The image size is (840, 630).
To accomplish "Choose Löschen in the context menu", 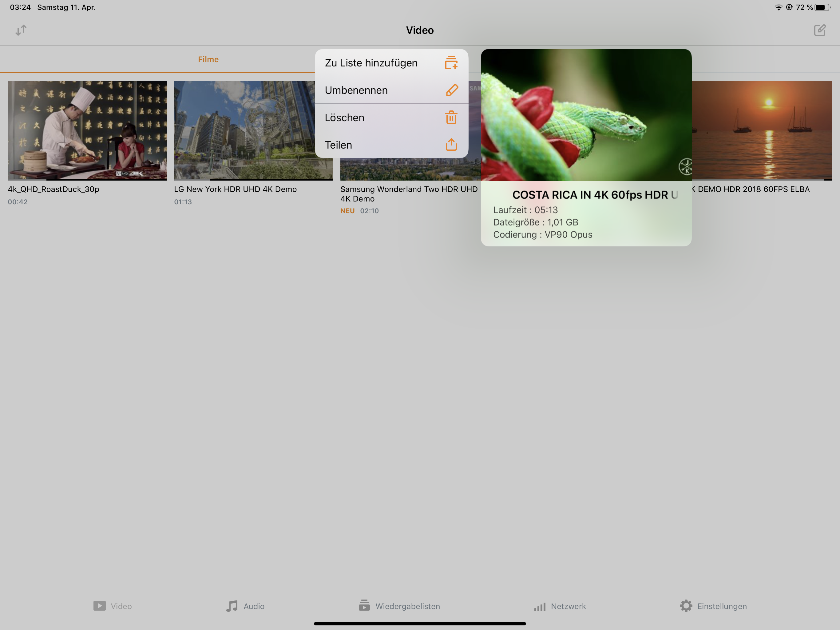I will click(x=344, y=118).
